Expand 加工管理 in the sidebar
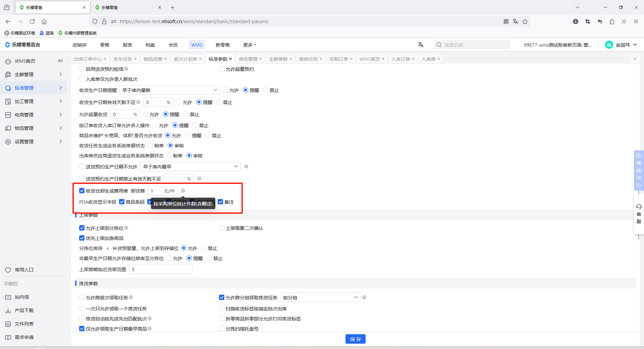644x349 pixels. [x=34, y=101]
